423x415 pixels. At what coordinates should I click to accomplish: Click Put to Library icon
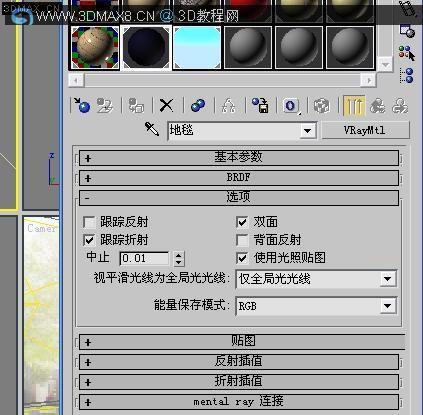[260, 105]
